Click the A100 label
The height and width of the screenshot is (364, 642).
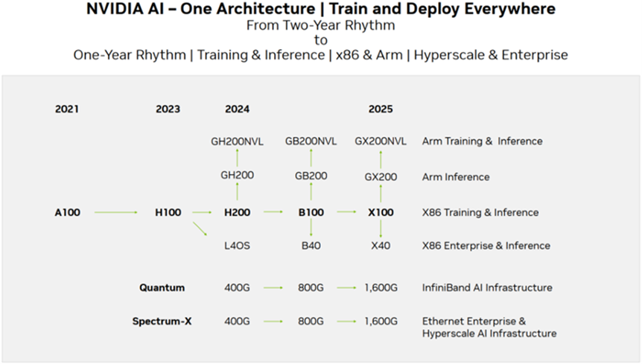[68, 212]
